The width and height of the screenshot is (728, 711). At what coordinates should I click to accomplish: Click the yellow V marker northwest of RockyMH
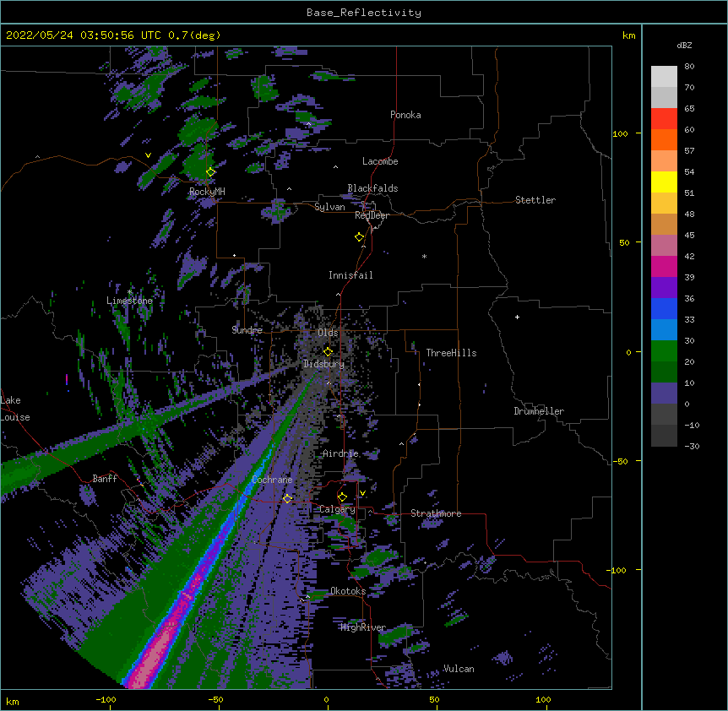pyautogui.click(x=148, y=155)
